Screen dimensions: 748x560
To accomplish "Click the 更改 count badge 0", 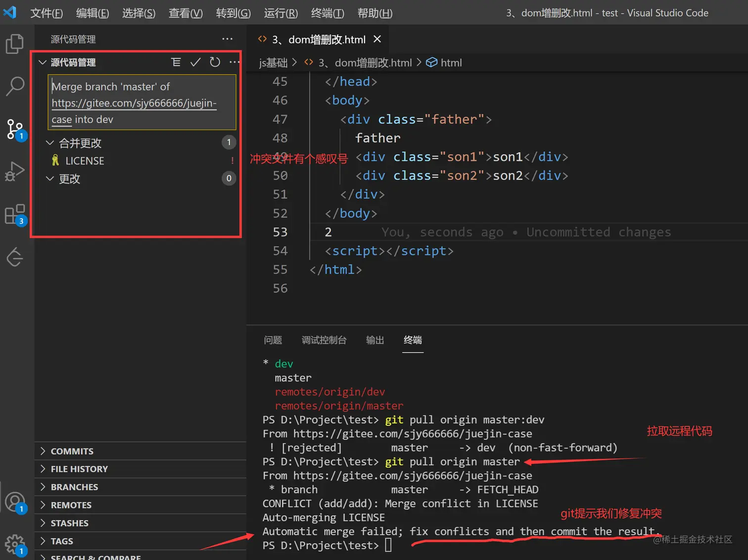I will (229, 178).
